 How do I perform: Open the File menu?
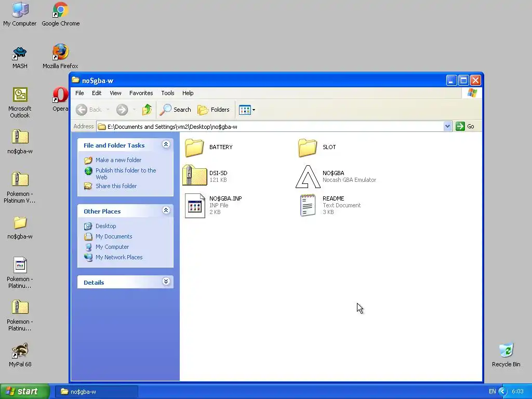(x=79, y=93)
